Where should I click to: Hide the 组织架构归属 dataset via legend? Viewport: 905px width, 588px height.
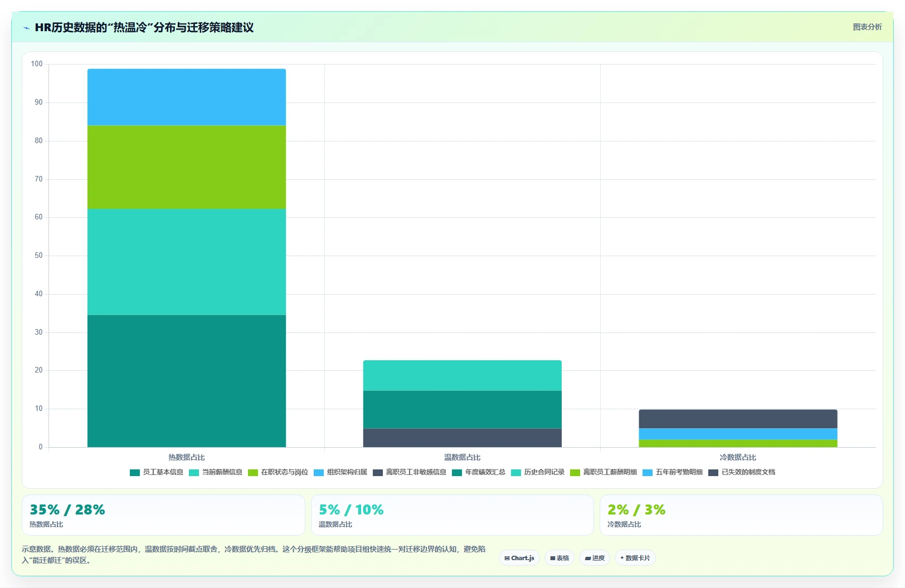340,472
